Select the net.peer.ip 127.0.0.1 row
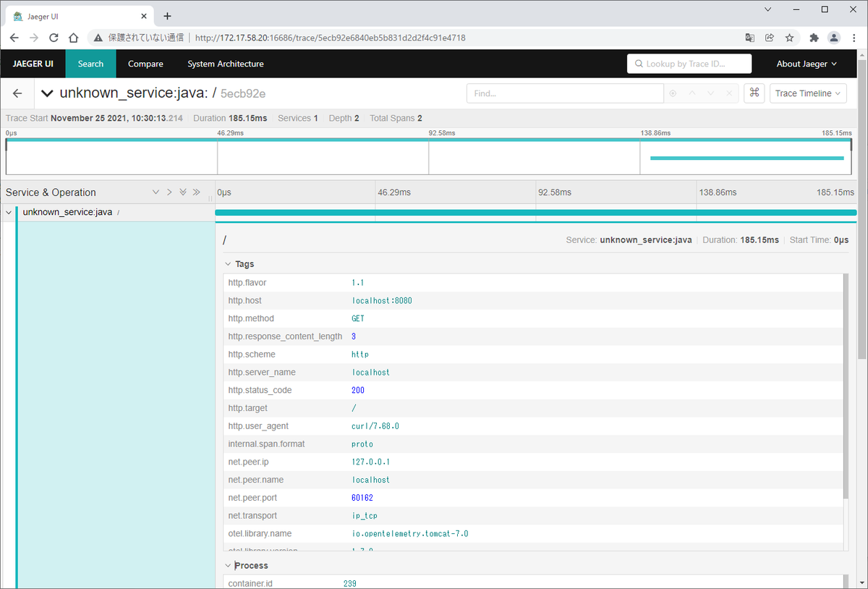The width and height of the screenshot is (868, 589). (x=534, y=462)
